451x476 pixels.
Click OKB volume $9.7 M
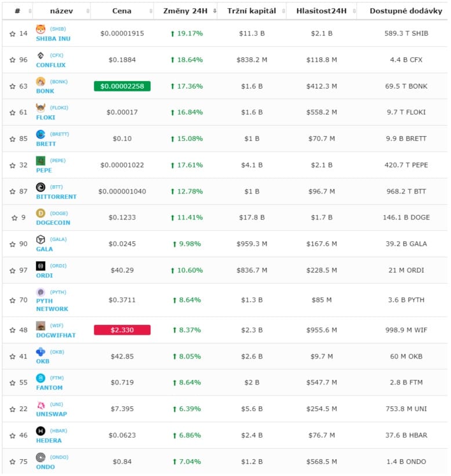coord(322,356)
